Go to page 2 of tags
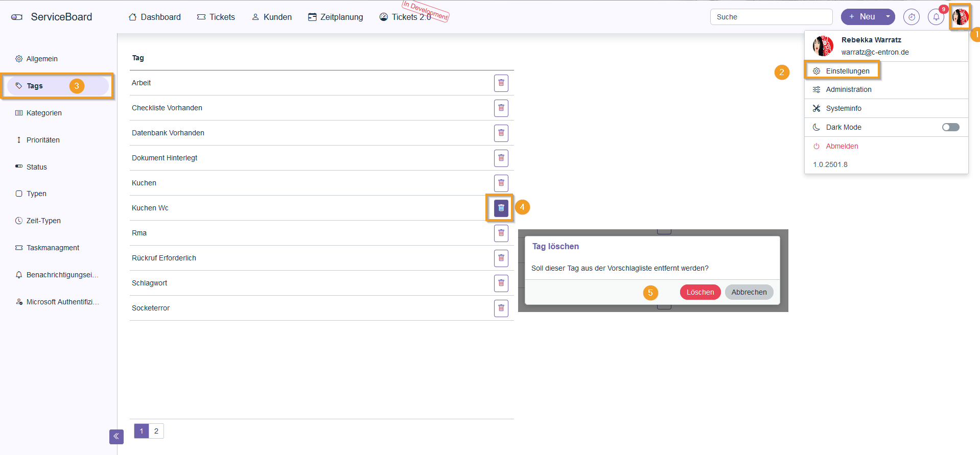Image resolution: width=980 pixels, height=455 pixels. click(156, 431)
